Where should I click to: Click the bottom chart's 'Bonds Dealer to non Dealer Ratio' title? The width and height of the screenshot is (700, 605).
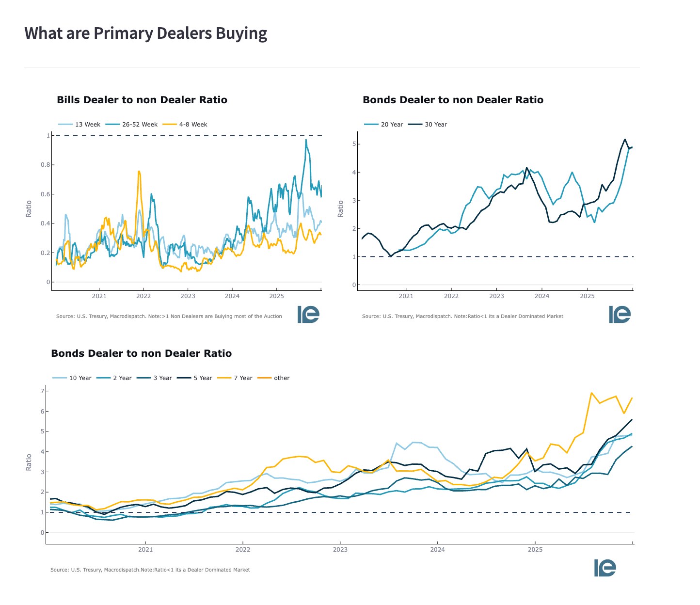tap(141, 353)
